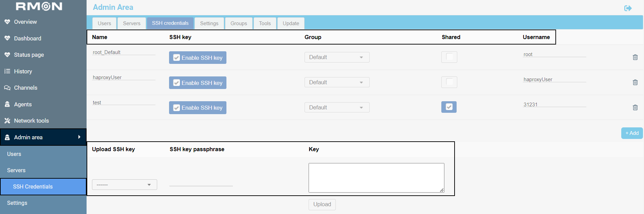Screen dimensions: 644x214
Task: Open History list icon in sidebar
Action: 7,71
